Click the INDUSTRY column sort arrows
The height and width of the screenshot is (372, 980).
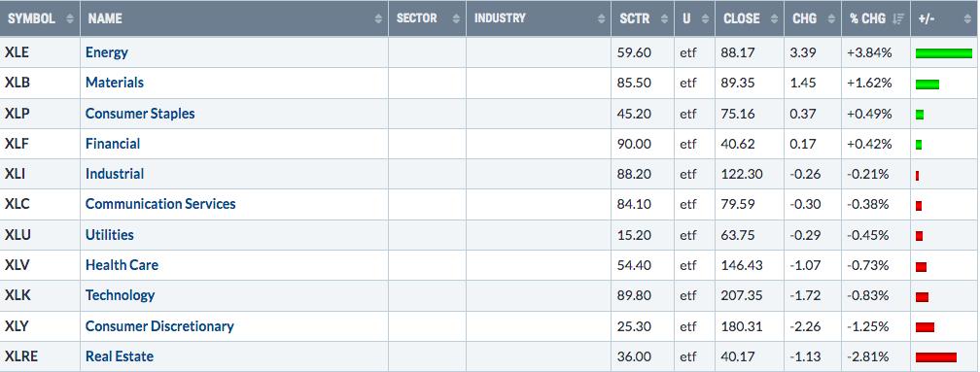[601, 18]
